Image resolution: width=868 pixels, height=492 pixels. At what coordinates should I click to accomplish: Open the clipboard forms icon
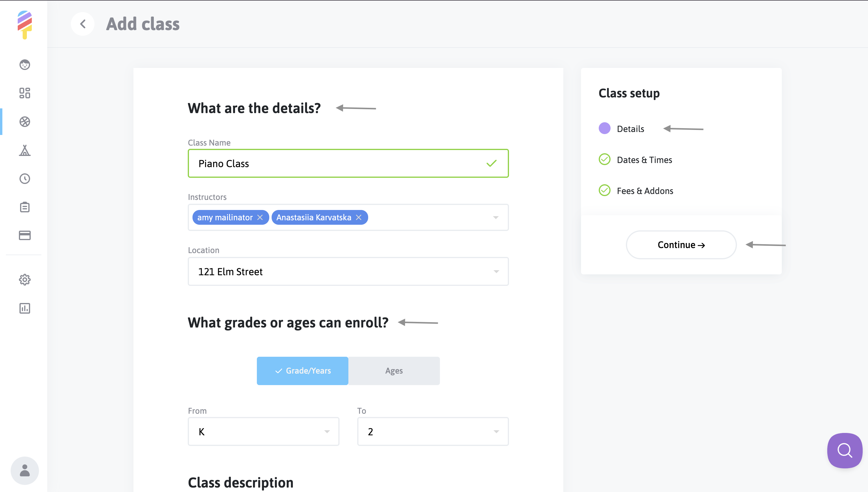(25, 207)
